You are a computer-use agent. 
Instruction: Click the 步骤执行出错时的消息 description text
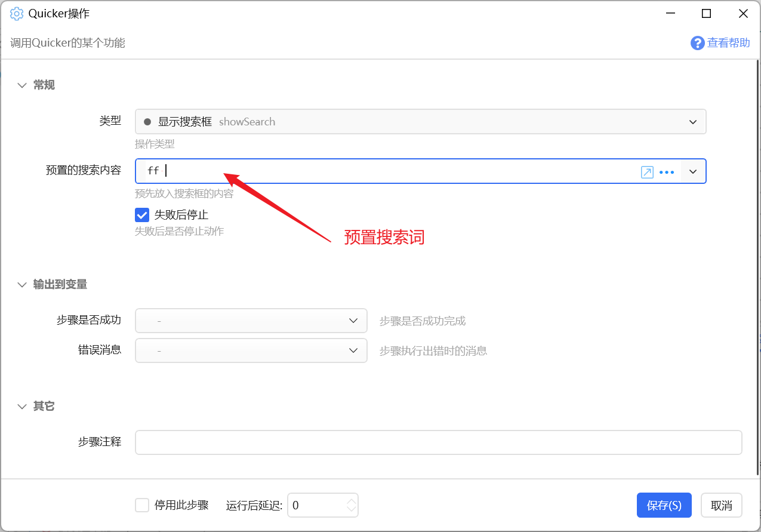click(433, 351)
